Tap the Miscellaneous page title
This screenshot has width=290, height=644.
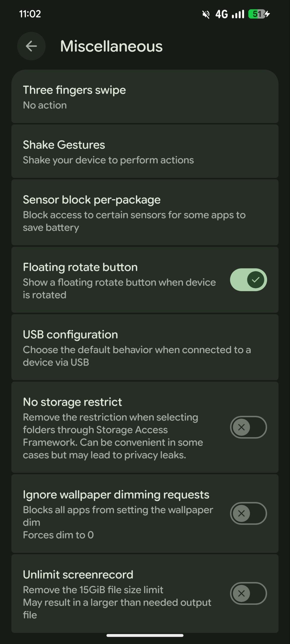[111, 46]
